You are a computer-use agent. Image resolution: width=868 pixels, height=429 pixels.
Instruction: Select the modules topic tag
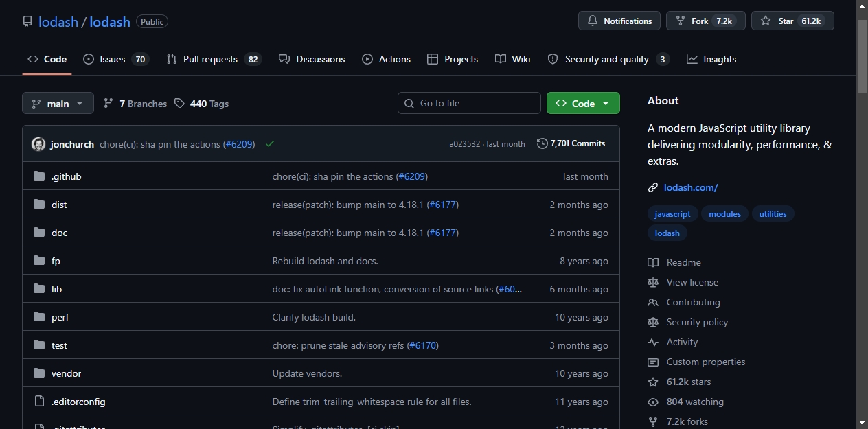(x=725, y=214)
